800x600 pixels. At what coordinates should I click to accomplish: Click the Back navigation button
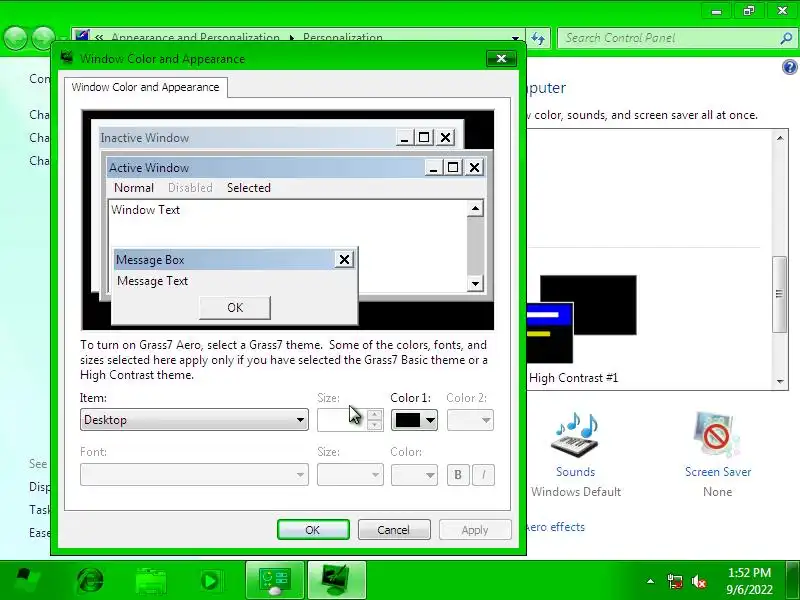[x=15, y=38]
